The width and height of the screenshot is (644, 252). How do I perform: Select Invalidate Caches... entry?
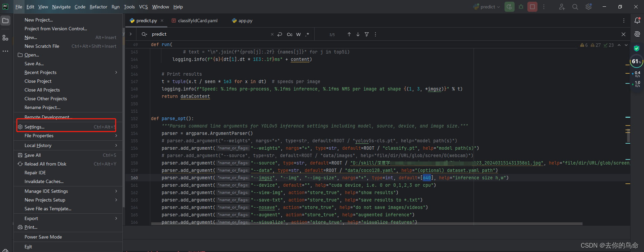pos(68,181)
